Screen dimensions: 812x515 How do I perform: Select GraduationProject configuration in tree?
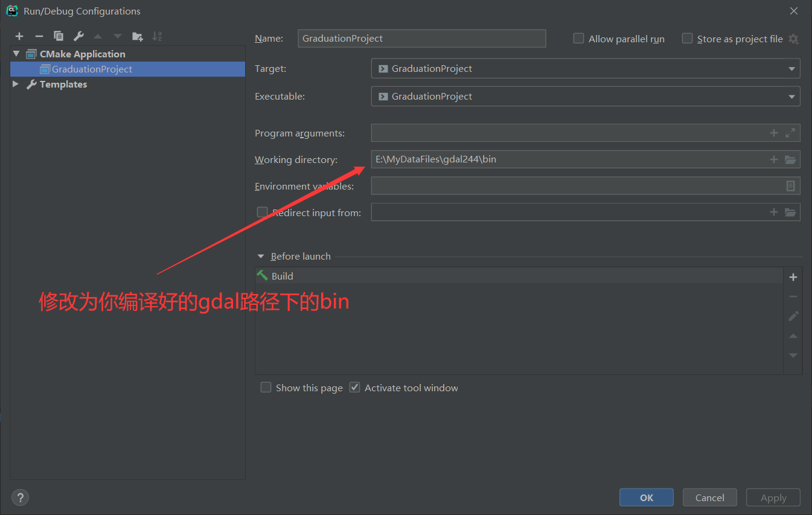point(127,69)
